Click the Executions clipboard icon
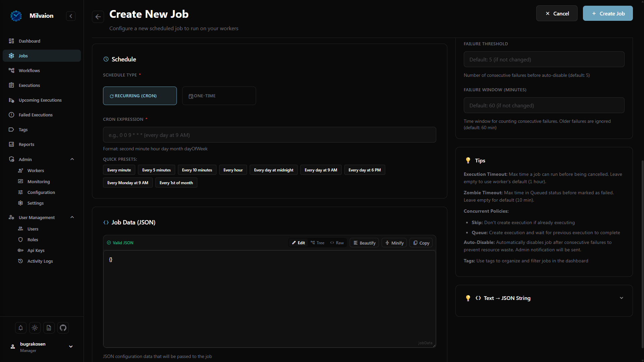The width and height of the screenshot is (644, 362). point(11,85)
